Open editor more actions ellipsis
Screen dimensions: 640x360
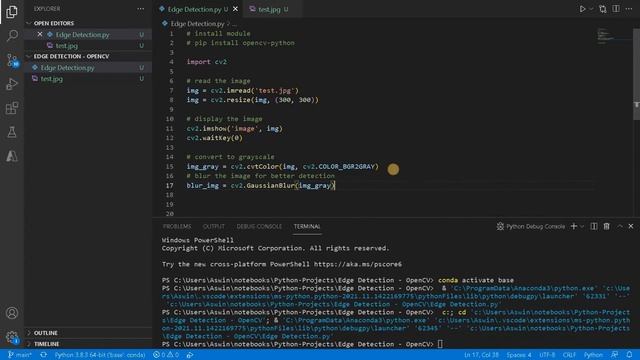coord(629,9)
